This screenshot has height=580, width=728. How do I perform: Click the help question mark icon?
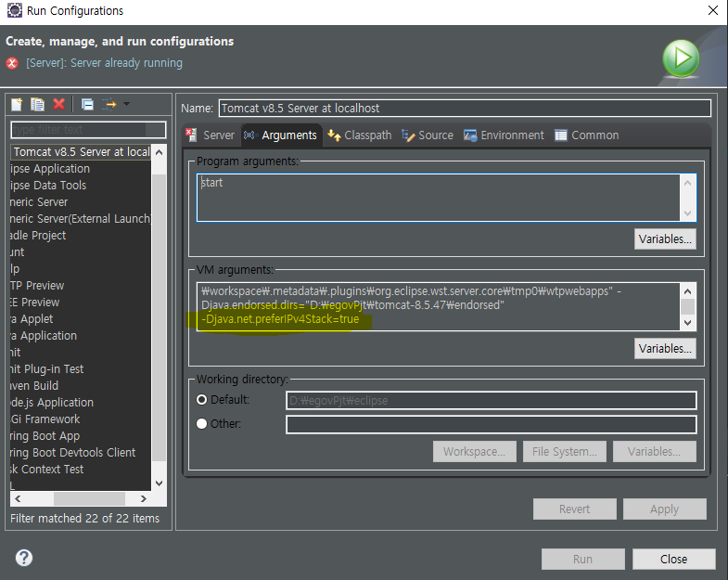[x=24, y=558]
